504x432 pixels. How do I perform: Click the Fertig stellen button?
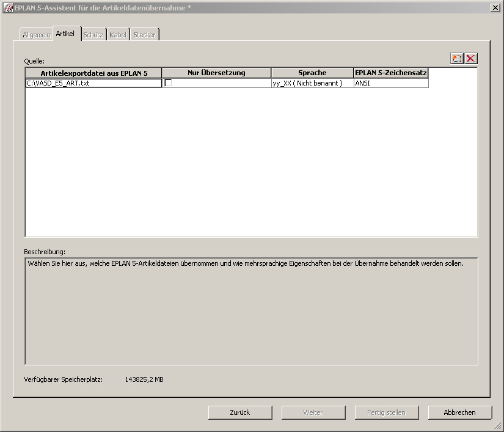(x=387, y=412)
